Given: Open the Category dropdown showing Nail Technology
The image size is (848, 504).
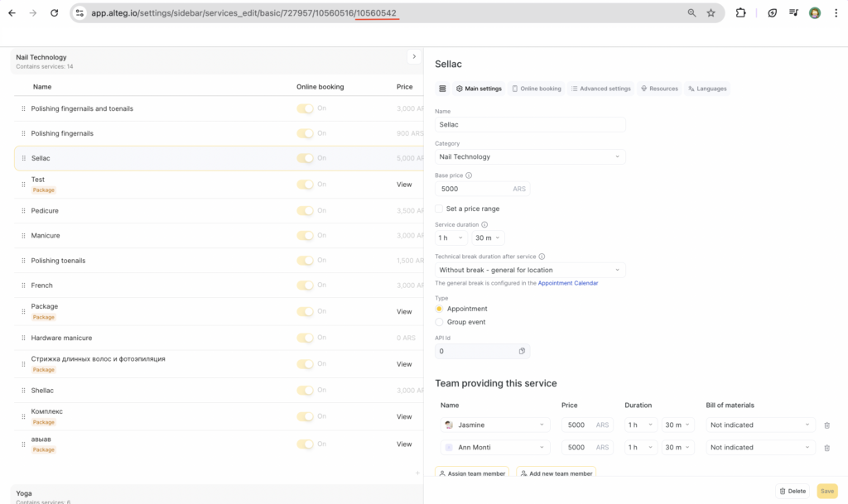Looking at the screenshot, I should (530, 156).
